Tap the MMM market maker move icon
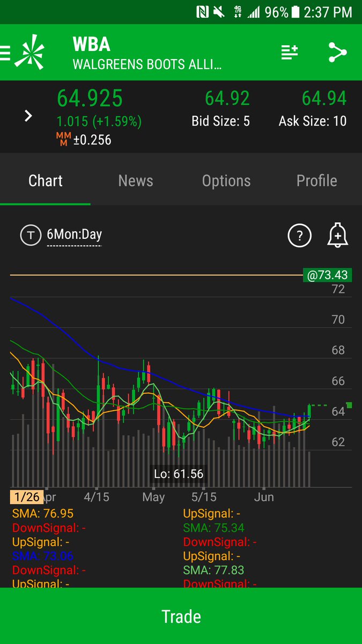The height and width of the screenshot is (644, 362). (x=63, y=140)
